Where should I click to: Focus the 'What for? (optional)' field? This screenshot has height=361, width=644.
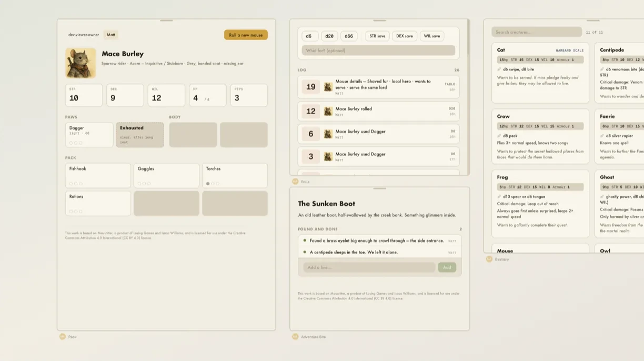pyautogui.click(x=378, y=51)
